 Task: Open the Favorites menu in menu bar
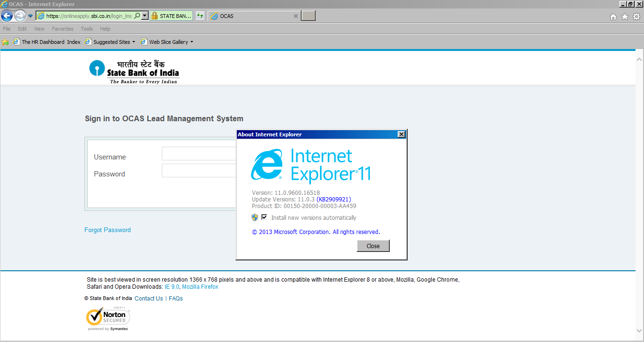[63, 29]
